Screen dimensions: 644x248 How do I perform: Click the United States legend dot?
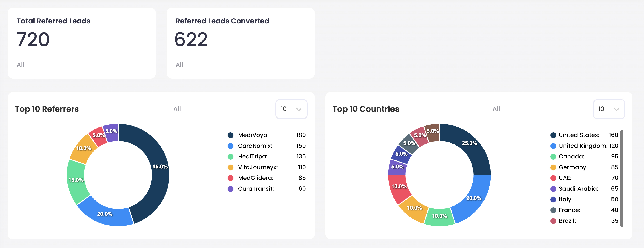553,135
